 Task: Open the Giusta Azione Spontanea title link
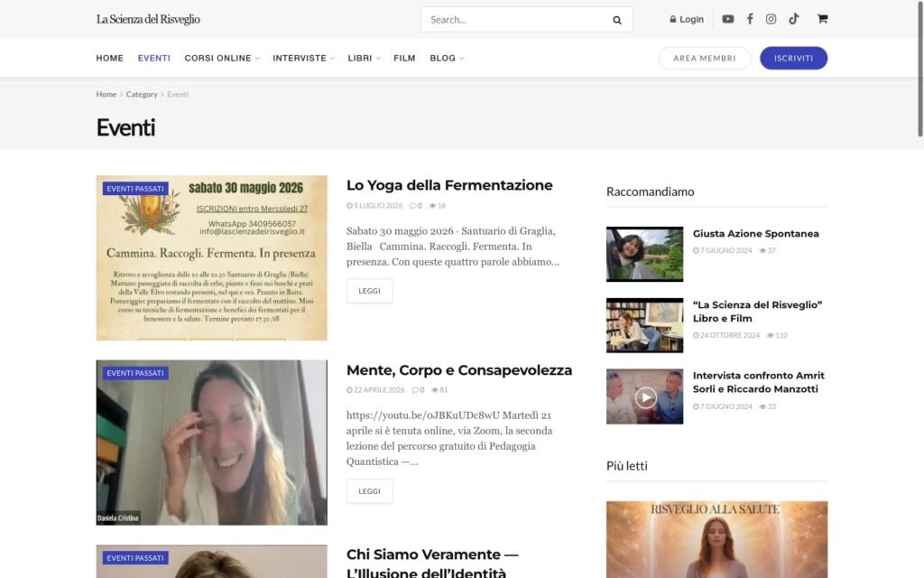pyautogui.click(x=755, y=234)
